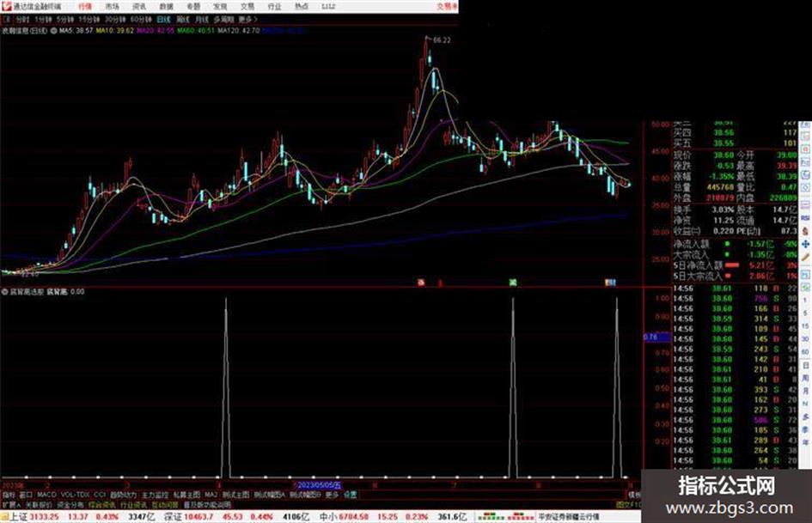Click the highlighted date 2023/05/05五
This screenshot has width=812, height=523.
pyautogui.click(x=320, y=486)
